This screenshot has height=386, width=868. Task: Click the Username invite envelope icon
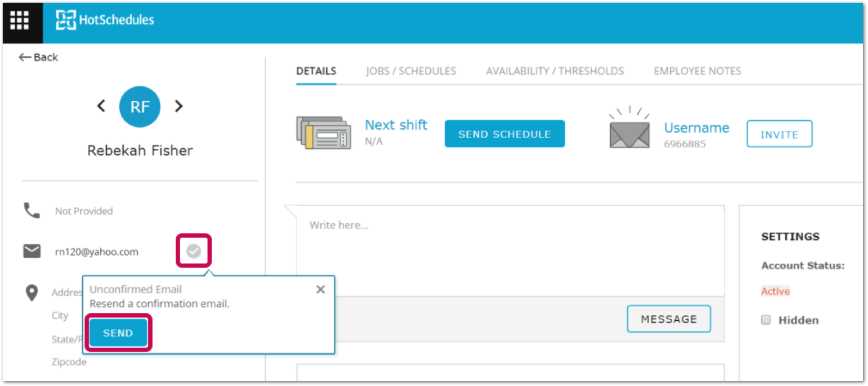pyautogui.click(x=629, y=133)
